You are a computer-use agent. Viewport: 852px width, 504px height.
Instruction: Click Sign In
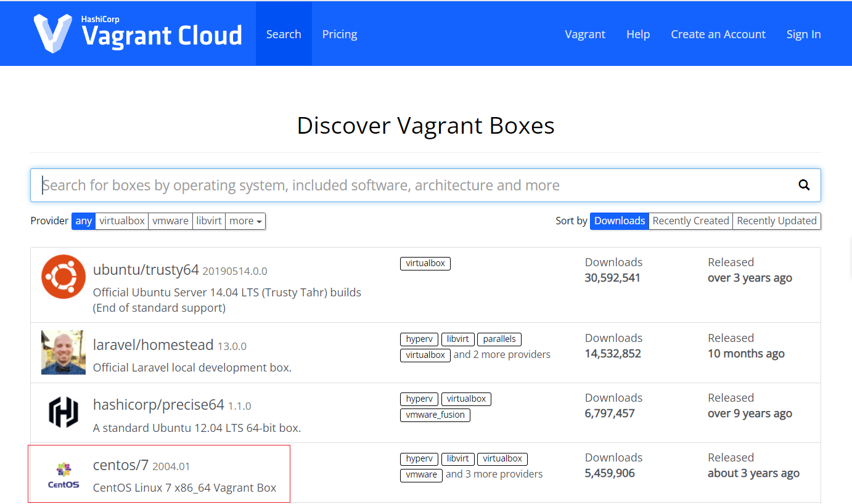point(803,34)
